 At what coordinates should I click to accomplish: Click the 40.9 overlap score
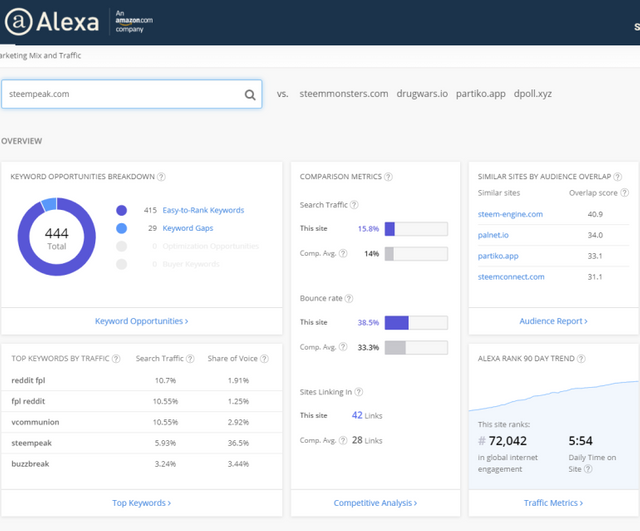click(x=595, y=214)
